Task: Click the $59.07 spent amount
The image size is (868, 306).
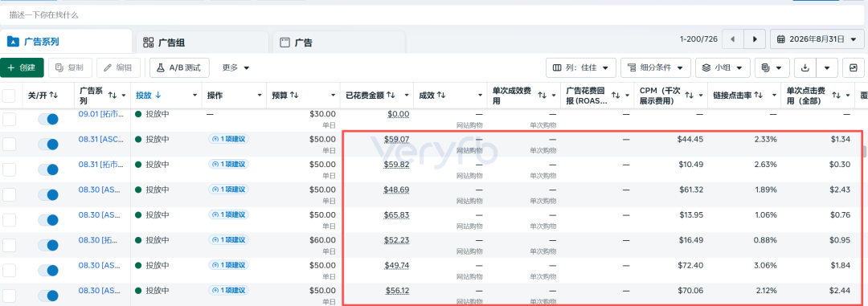Action: pos(396,140)
